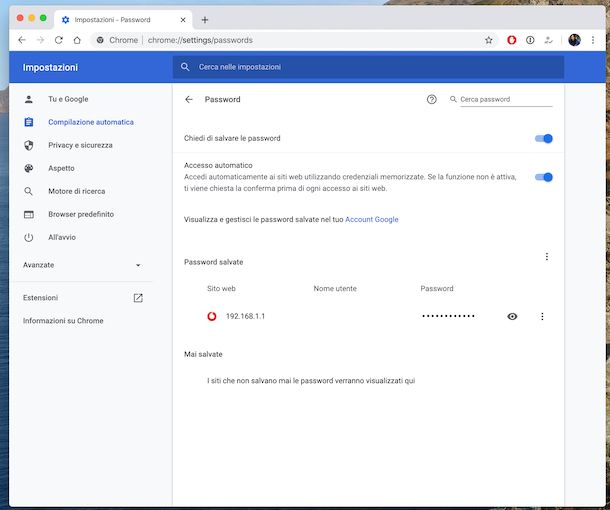
Task: Open Browser predefinito settings
Action: pyautogui.click(x=81, y=214)
